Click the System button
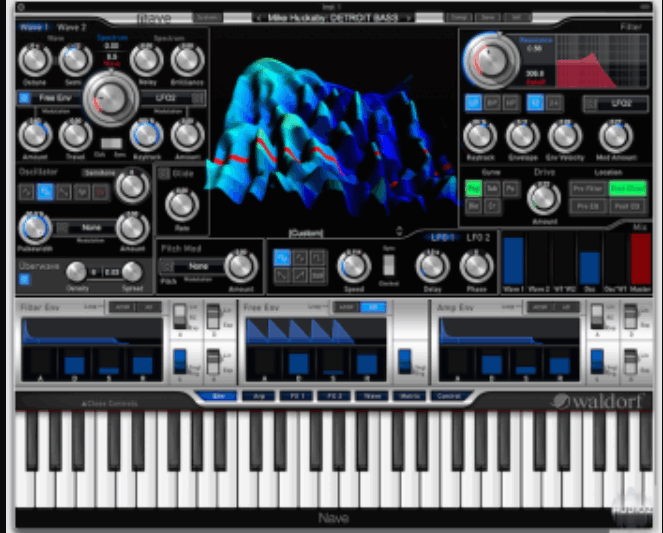This screenshot has width=663, height=533. point(208,18)
